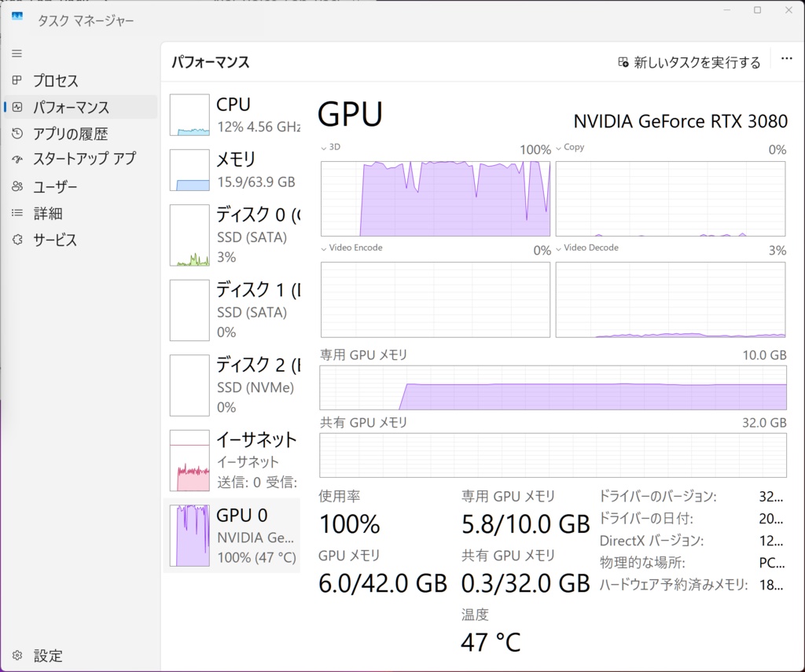Click 新しいタスクを実行する button
The height and width of the screenshot is (672, 805).
click(689, 61)
